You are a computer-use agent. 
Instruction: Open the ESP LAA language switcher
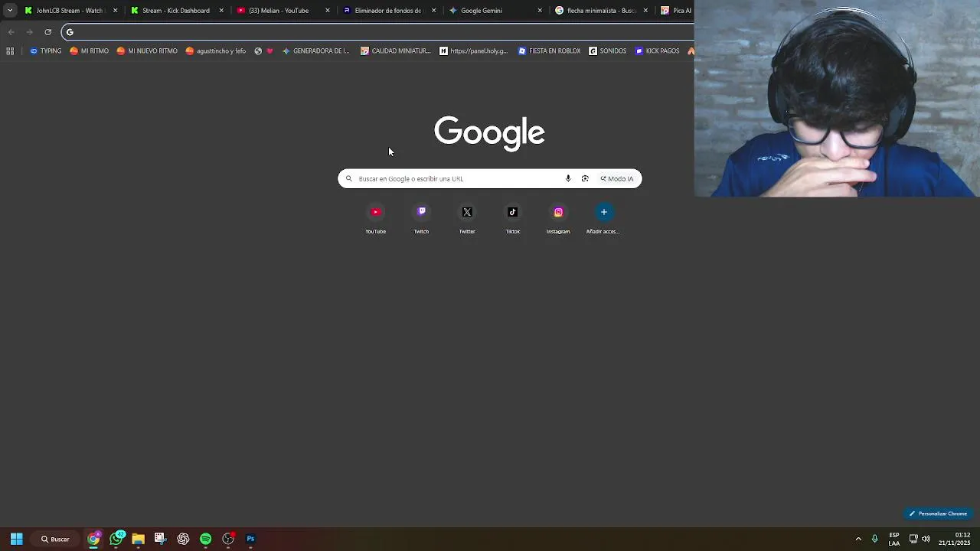894,539
